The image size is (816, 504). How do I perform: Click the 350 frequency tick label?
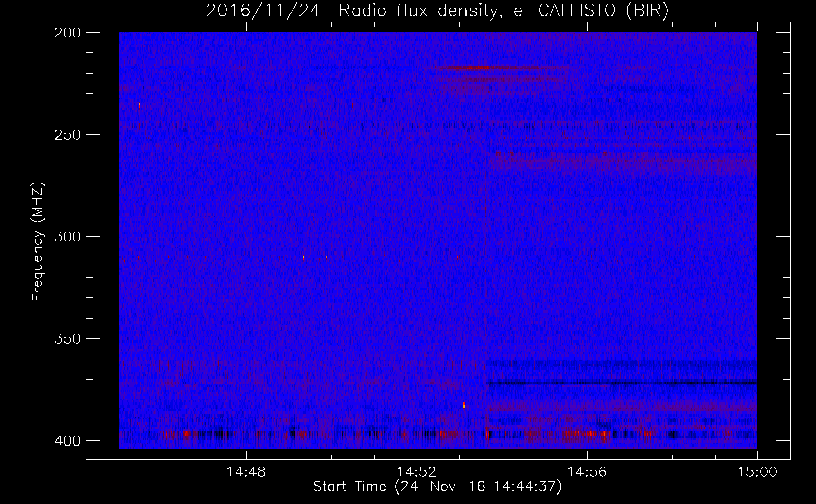click(x=67, y=339)
